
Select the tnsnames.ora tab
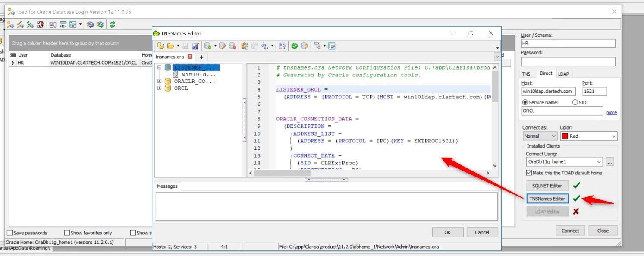170,57
